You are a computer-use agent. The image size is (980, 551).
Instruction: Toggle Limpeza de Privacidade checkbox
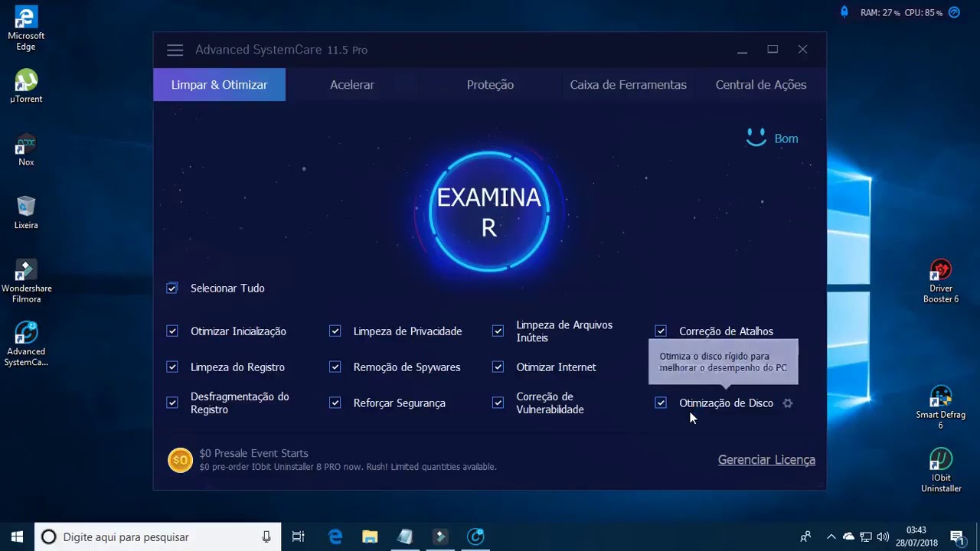point(335,331)
